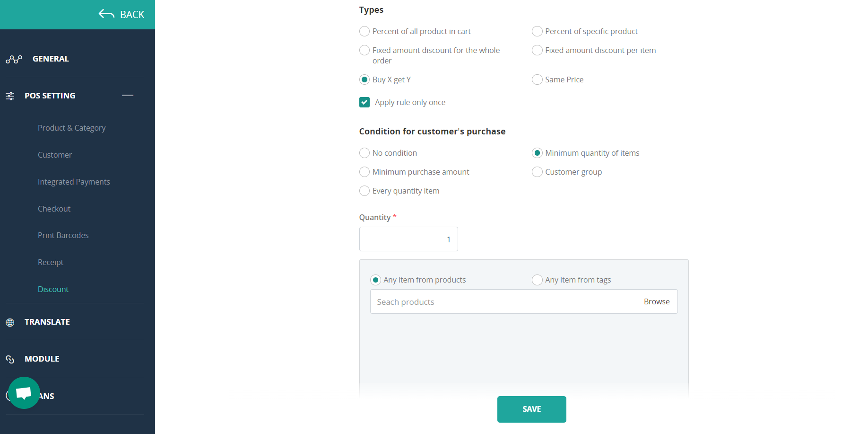Select Every quantity item condition
Screen dimensions: 868x434
(x=365, y=191)
